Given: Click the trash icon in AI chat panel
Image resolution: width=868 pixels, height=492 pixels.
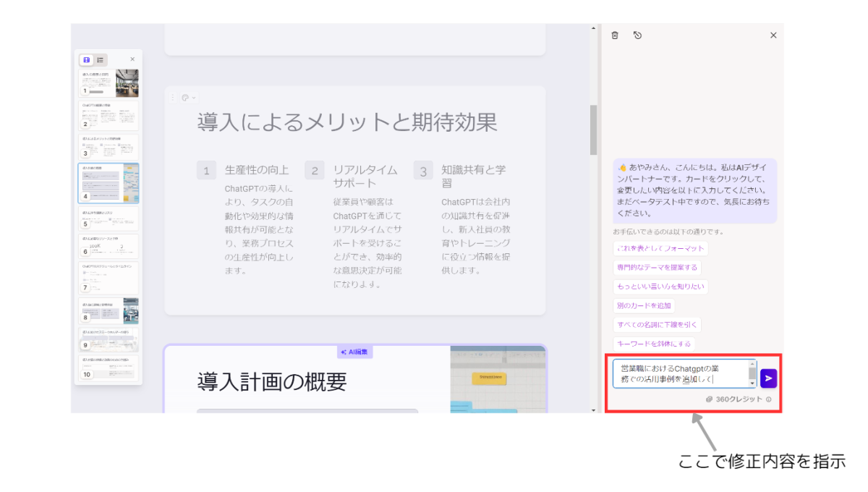Looking at the screenshot, I should pos(615,35).
